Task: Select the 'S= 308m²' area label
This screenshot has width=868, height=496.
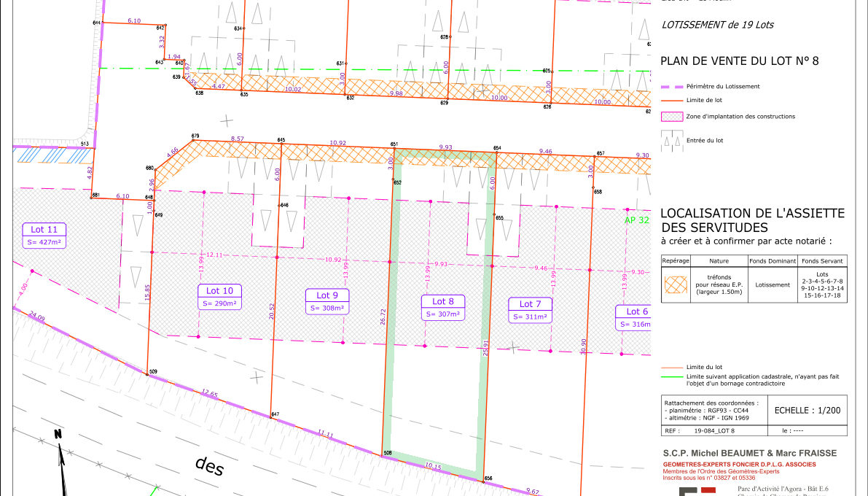Action: click(327, 308)
